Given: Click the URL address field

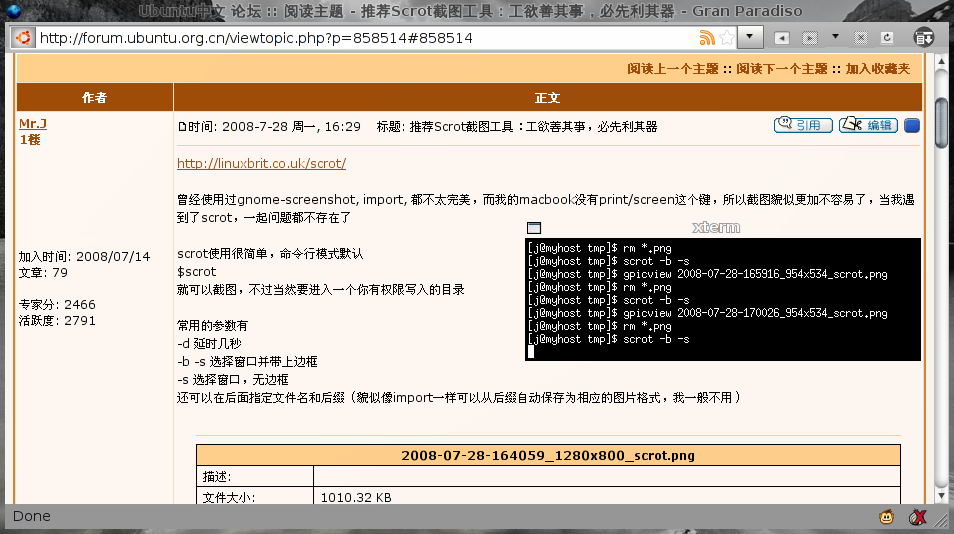Looking at the screenshot, I should (365, 38).
